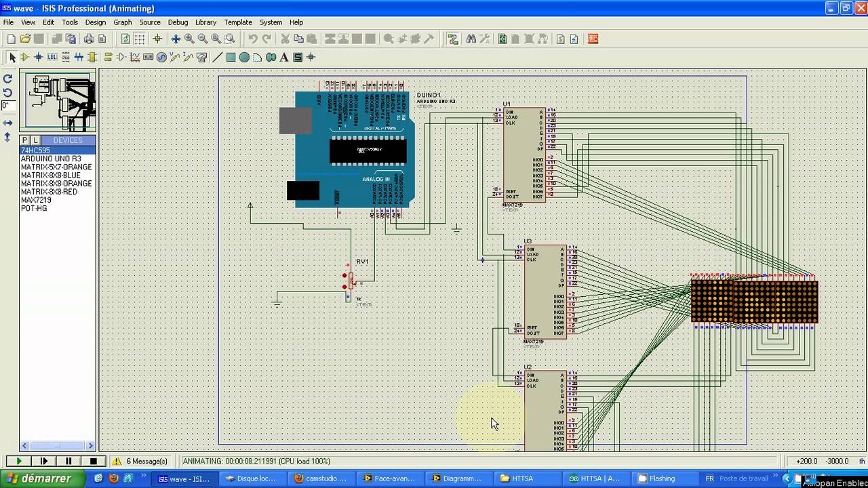The height and width of the screenshot is (488, 868).
Task: Open the Debug menu
Action: pos(178,22)
